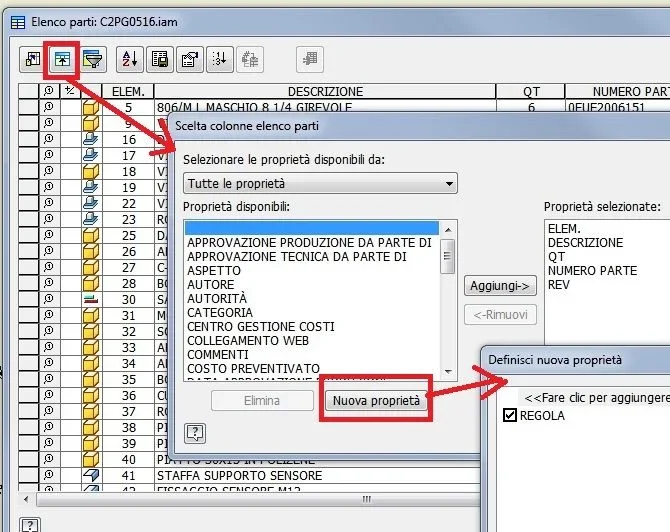Click the STAFFA SUPPORTO SENSORE description cell
The width and height of the screenshot is (670, 532).
[317, 475]
